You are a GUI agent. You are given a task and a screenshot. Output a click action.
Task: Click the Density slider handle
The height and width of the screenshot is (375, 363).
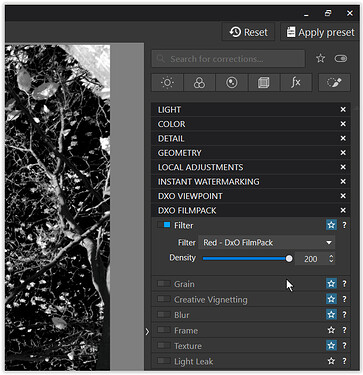[289, 258]
